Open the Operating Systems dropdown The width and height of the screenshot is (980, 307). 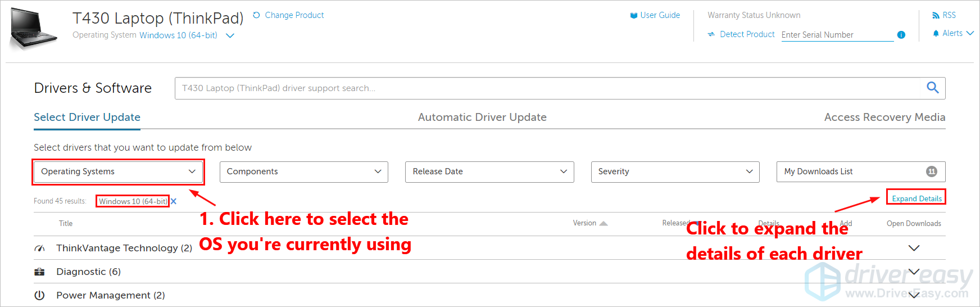pos(118,171)
